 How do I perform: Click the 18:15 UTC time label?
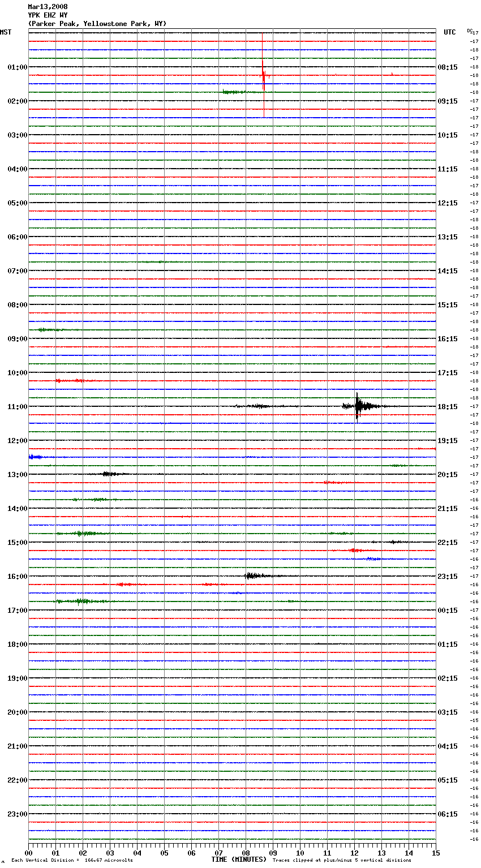tap(448, 407)
